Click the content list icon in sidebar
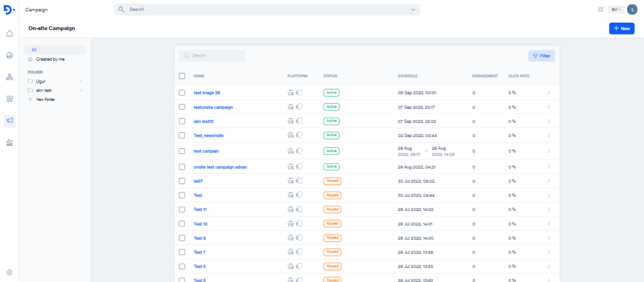The image size is (644, 282). (x=9, y=99)
